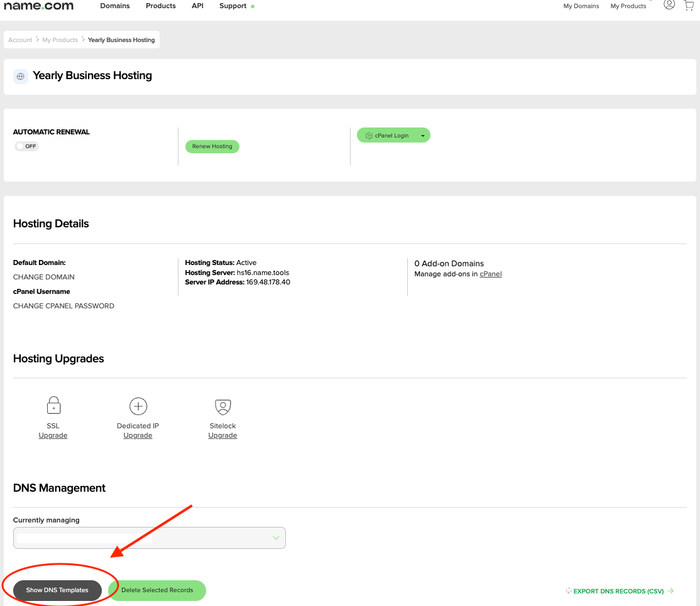700x606 pixels.
Task: Open the Domains menu
Action: point(115,6)
